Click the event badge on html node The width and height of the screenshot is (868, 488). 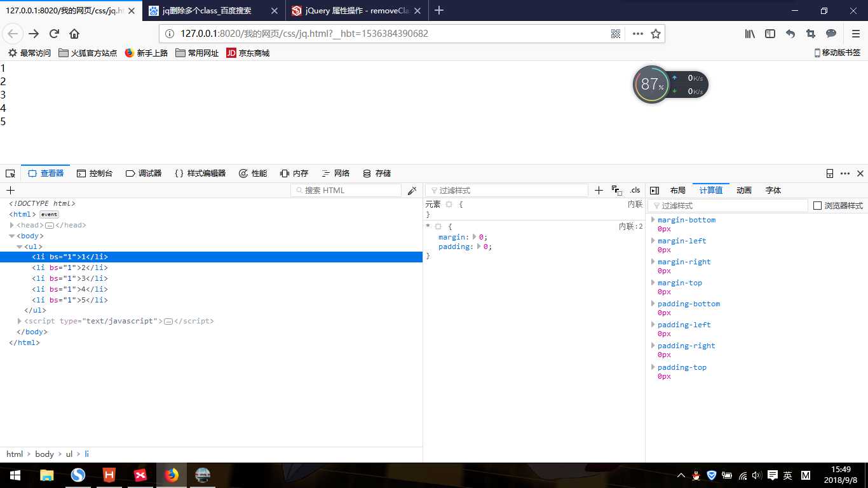click(x=49, y=215)
